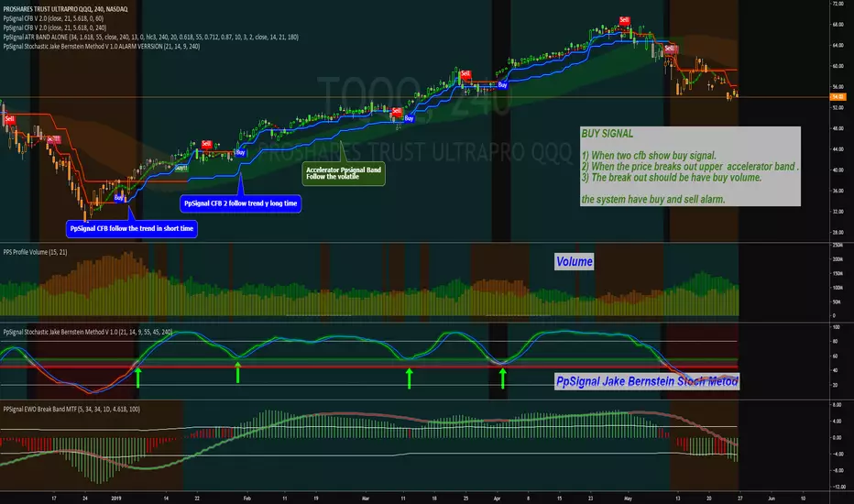The width and height of the screenshot is (854, 504).
Task: Click the Stochastic Method V 1.0 (21, 14, 9, 55, 45, 240) legend
Action: point(88,332)
